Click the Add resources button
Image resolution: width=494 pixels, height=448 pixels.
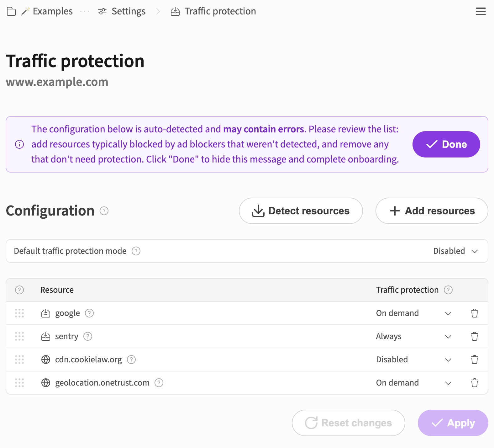pyautogui.click(x=432, y=211)
